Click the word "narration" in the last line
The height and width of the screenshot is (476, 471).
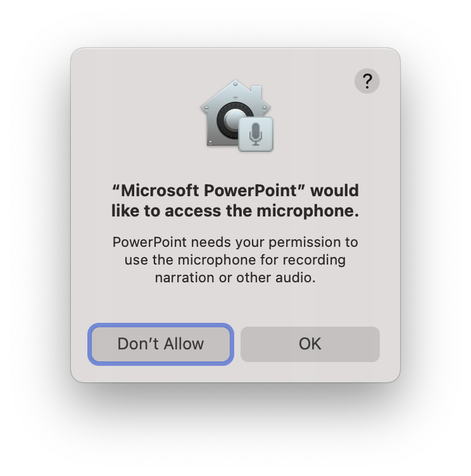click(185, 278)
